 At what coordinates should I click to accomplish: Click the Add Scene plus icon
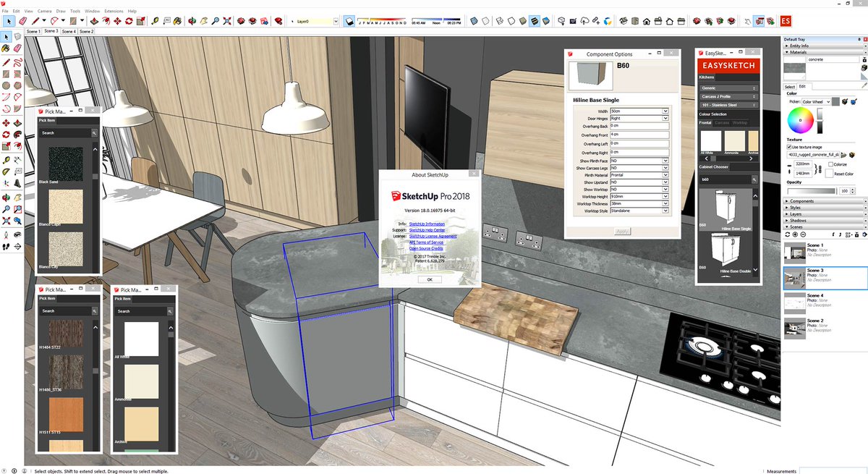[x=795, y=234]
